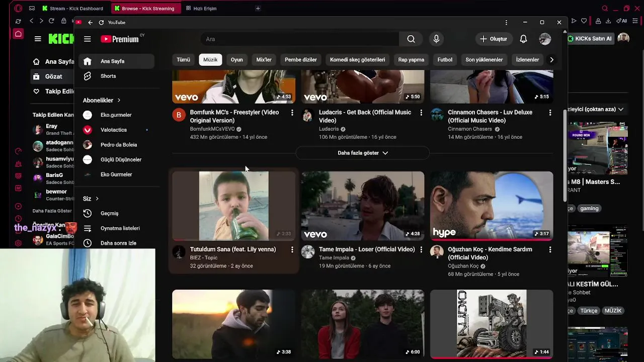
Task: Open Oynatma listeleri in sidebar
Action: 117,228
